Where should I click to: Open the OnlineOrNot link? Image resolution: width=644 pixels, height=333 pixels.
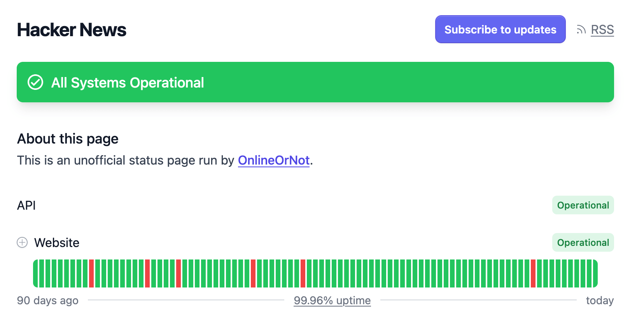(274, 160)
